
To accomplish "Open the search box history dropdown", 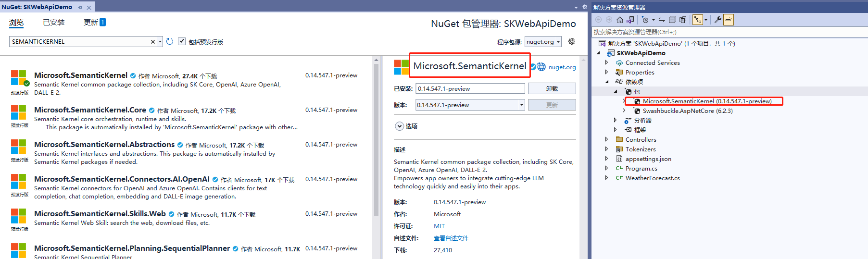I will [x=160, y=42].
